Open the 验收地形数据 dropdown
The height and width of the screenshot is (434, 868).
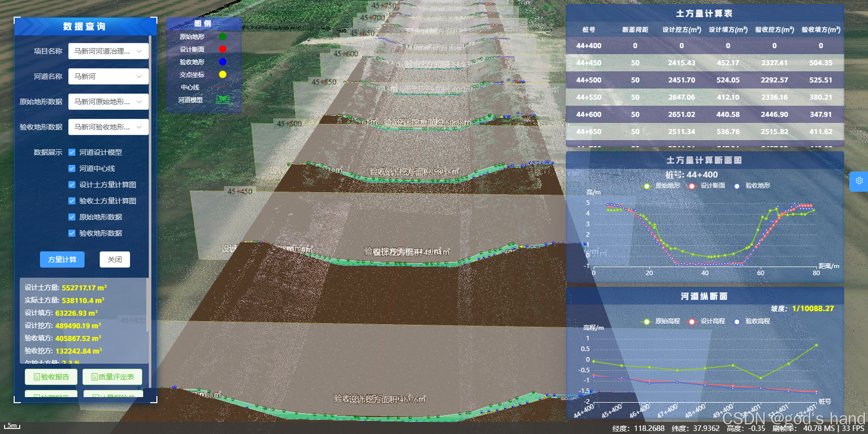[108, 127]
